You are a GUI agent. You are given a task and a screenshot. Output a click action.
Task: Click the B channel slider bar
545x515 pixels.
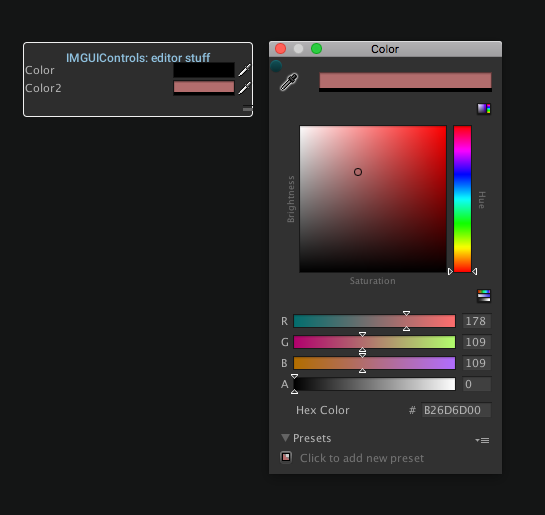coord(374,363)
